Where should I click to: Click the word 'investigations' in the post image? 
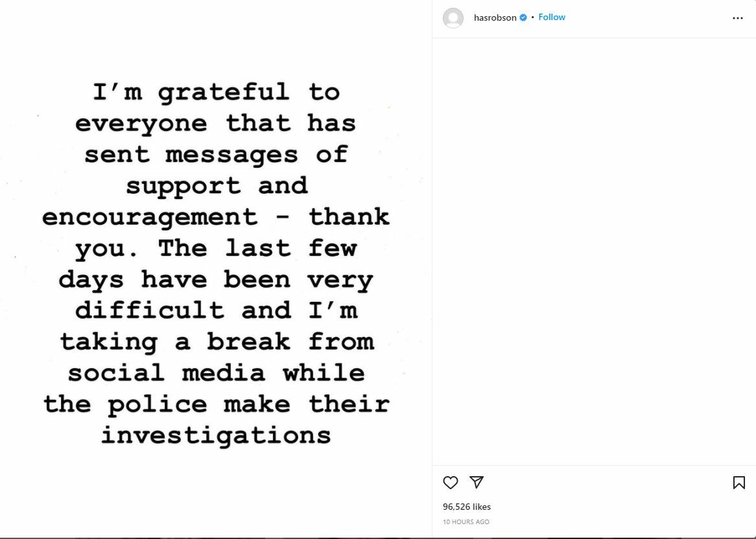click(216, 435)
